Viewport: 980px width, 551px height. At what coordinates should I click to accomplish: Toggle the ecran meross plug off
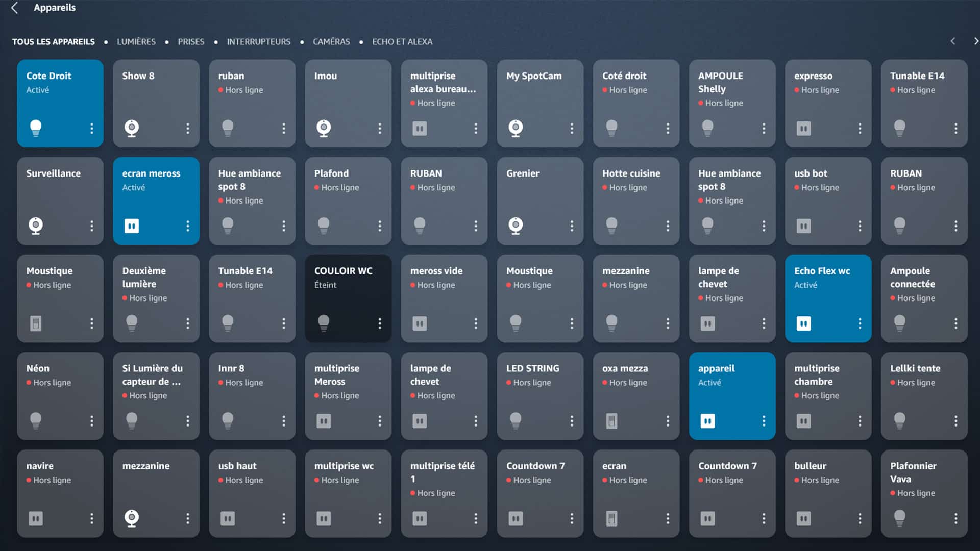132,226
